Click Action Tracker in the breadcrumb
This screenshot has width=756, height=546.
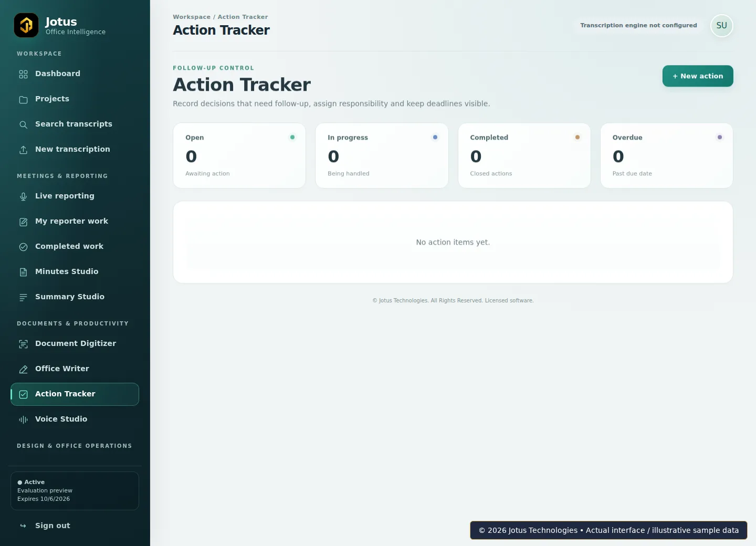click(243, 17)
